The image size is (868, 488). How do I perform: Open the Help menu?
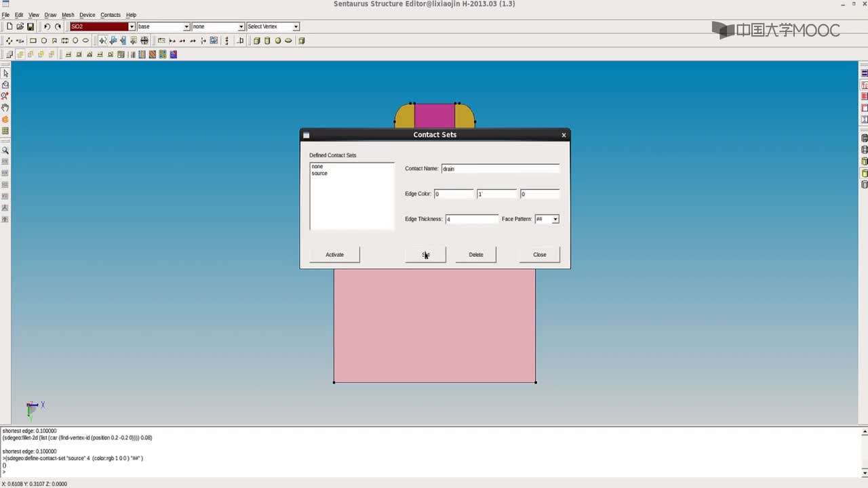131,15
